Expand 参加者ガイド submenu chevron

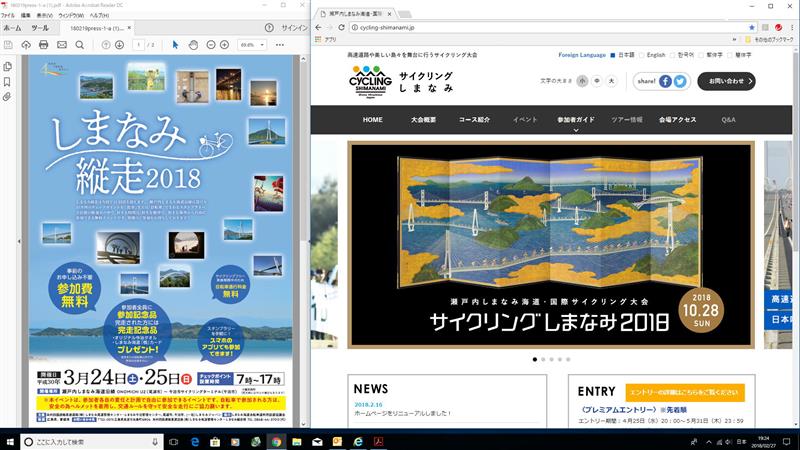click(576, 131)
